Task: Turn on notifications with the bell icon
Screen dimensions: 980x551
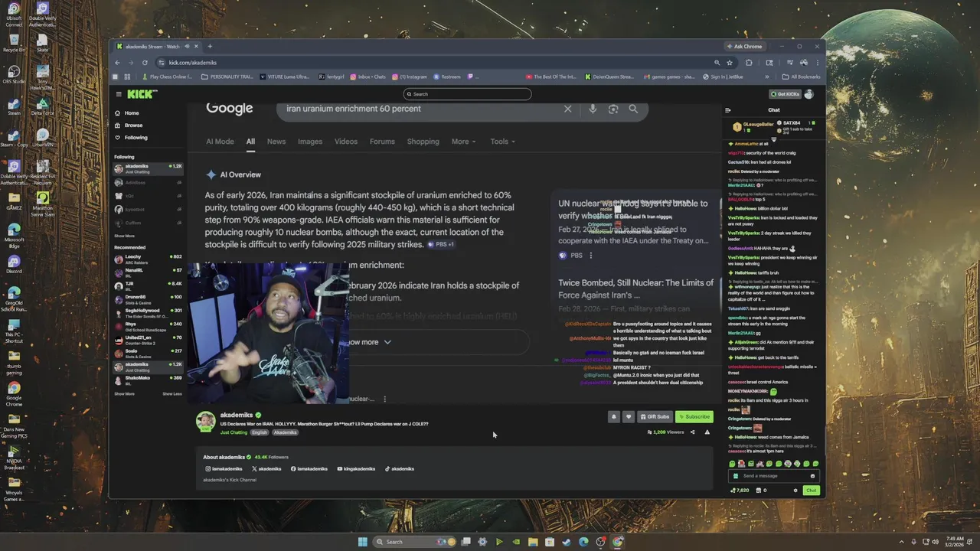Action: [x=614, y=417]
